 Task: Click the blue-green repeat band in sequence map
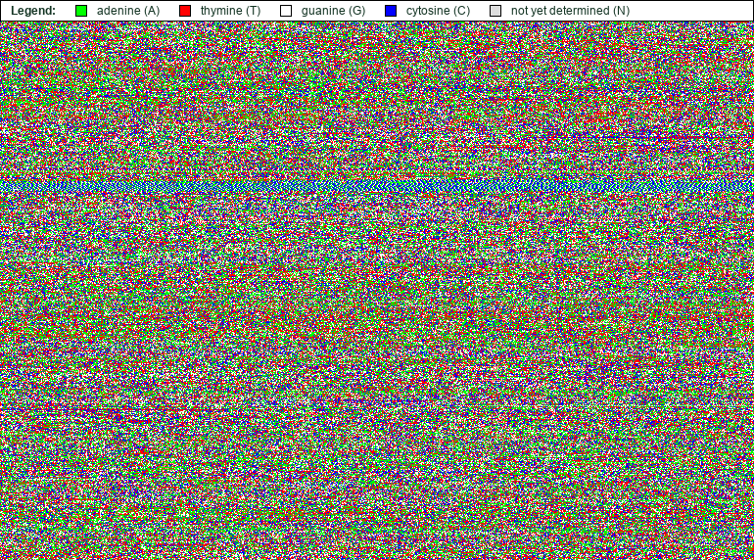[377, 186]
